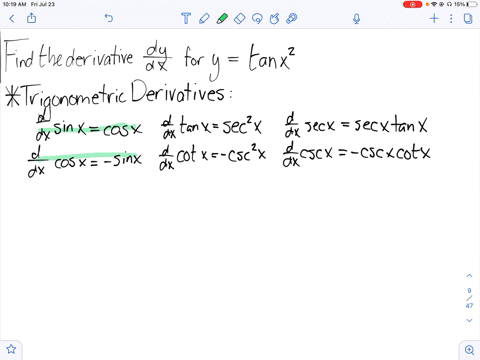Select the Eraser tool

(240, 18)
